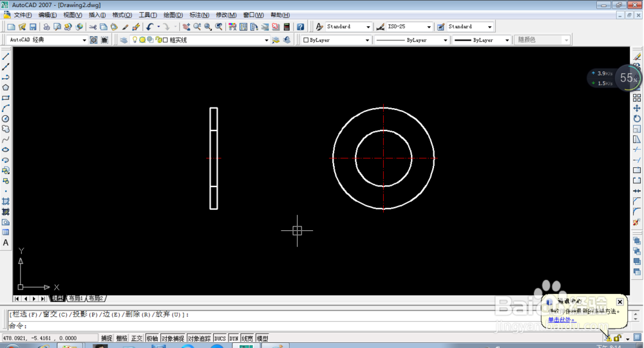Select the Revision Cloud tool
Image resolution: width=644 pixels, height=348 pixels.
point(6,129)
